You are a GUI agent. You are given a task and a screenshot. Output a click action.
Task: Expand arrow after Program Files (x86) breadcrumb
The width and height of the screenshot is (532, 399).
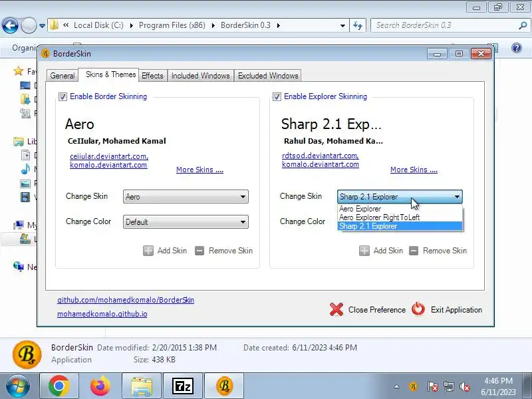213,25
